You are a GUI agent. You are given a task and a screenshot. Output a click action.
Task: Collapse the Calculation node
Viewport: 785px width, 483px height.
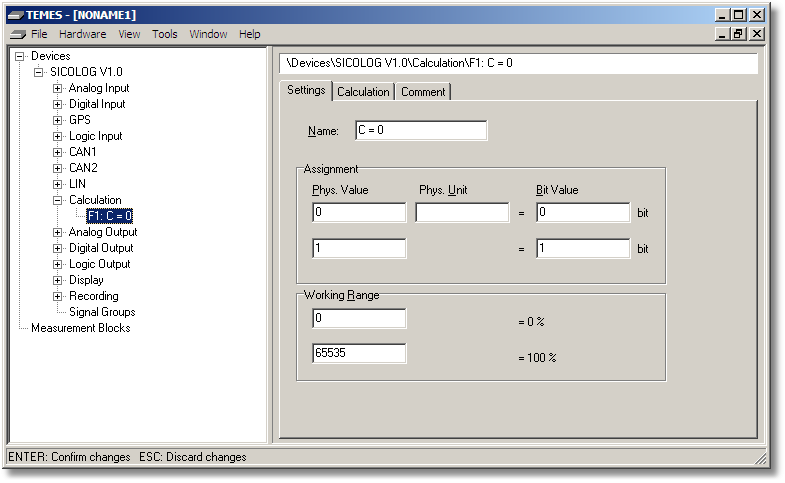[58, 200]
